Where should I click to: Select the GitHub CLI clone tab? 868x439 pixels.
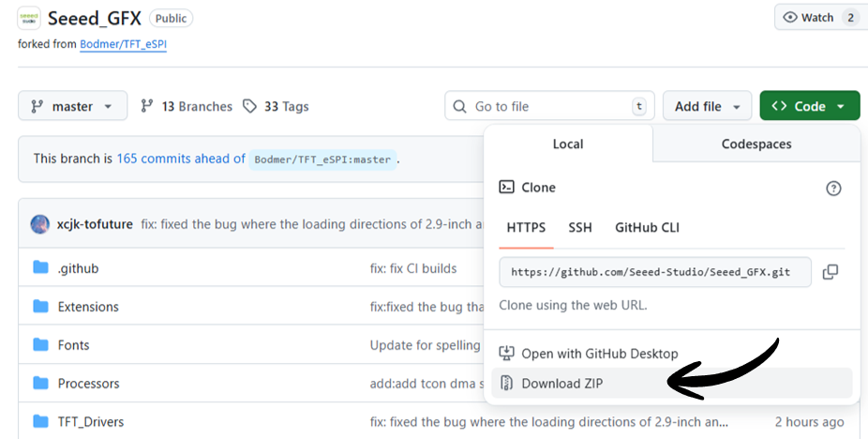click(x=647, y=227)
